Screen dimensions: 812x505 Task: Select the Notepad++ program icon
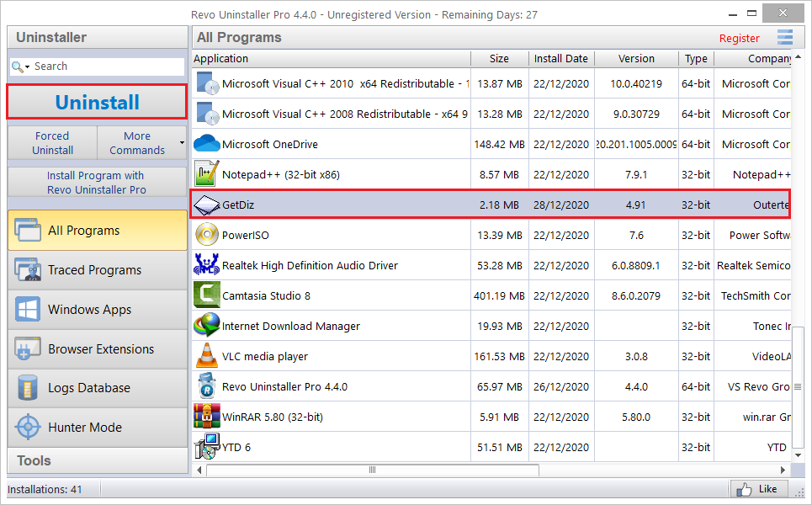coord(207,173)
